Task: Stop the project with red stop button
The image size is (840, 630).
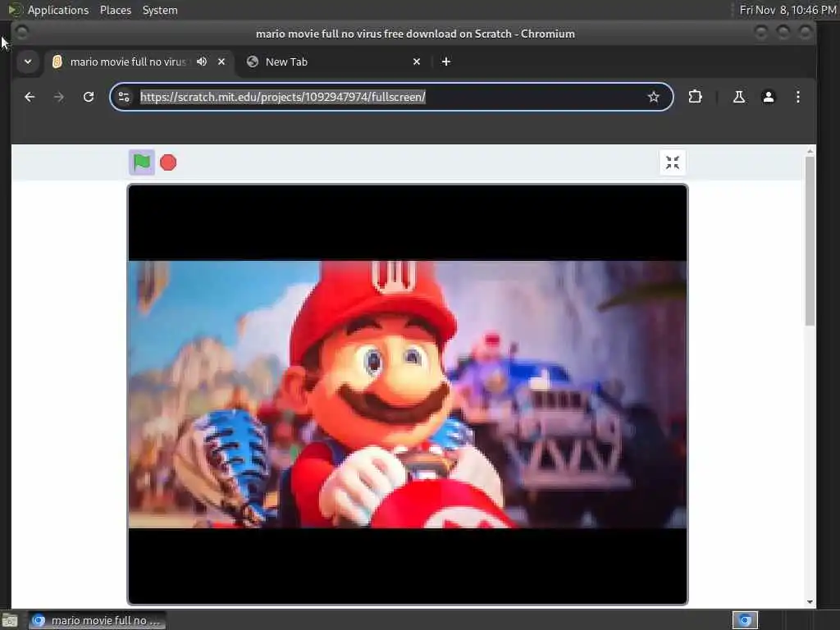Action: click(168, 162)
